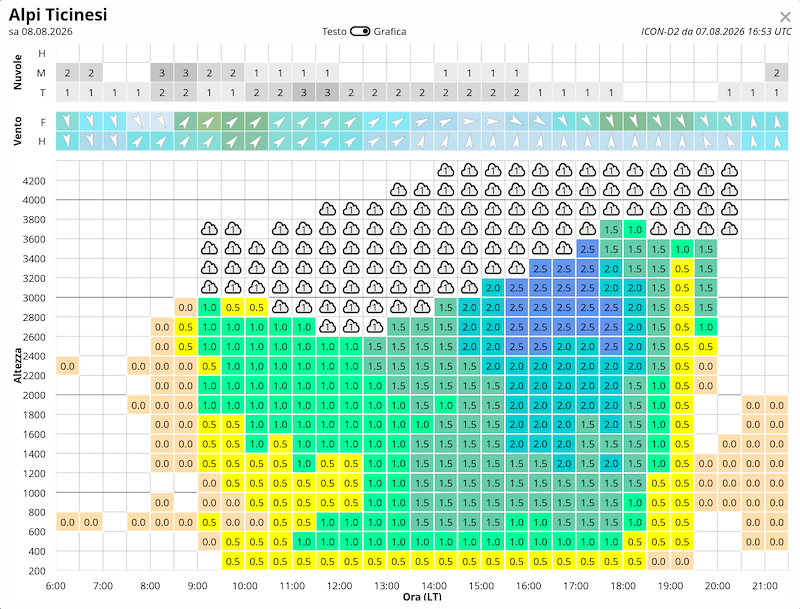
Task: Click 2.0 cell at 16:30 between 1200 and 1400
Action: click(x=564, y=464)
